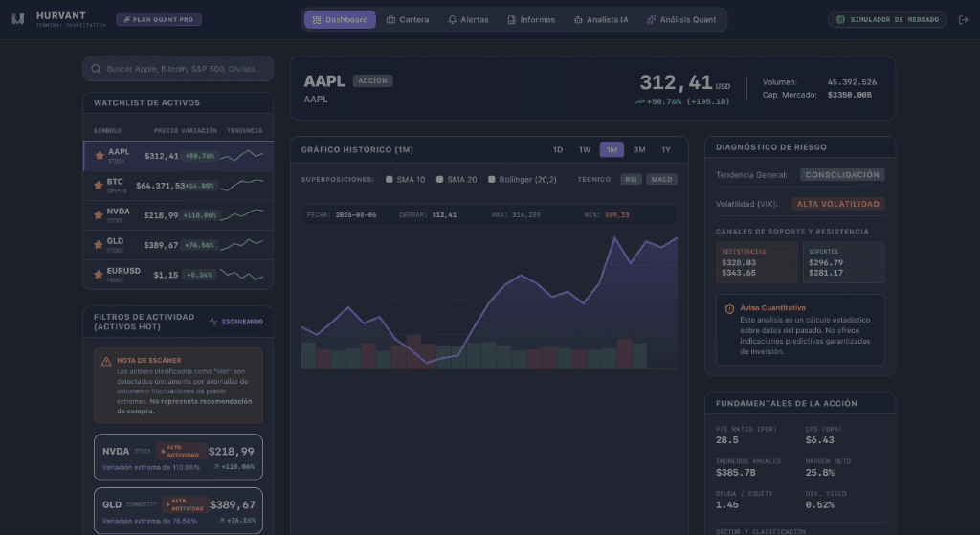The height and width of the screenshot is (535, 980).
Task: Click the P/E ratio value 28.5
Action: (727, 440)
